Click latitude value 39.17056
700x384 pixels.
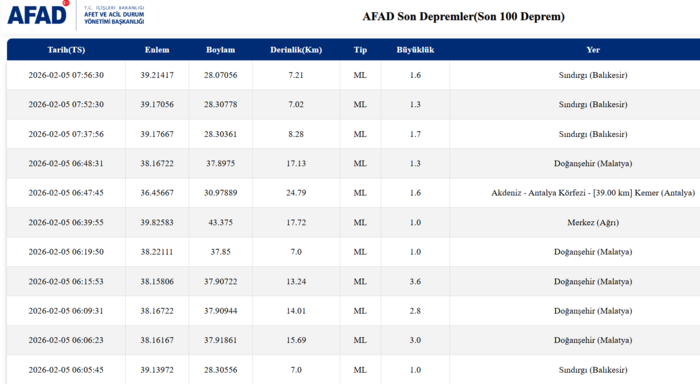157,104
